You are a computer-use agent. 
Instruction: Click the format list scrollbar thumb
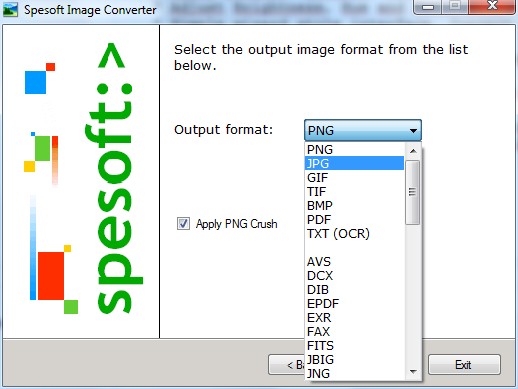413,192
